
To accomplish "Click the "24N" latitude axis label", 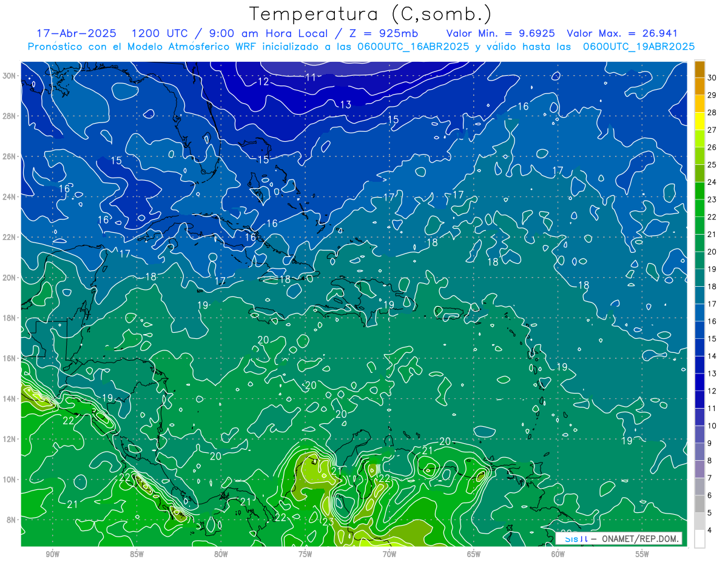I will pos(10,197).
